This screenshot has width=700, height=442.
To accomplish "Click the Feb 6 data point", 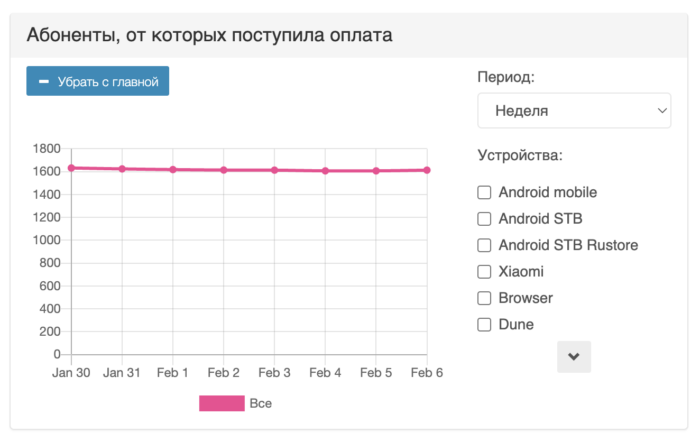I will click(427, 170).
